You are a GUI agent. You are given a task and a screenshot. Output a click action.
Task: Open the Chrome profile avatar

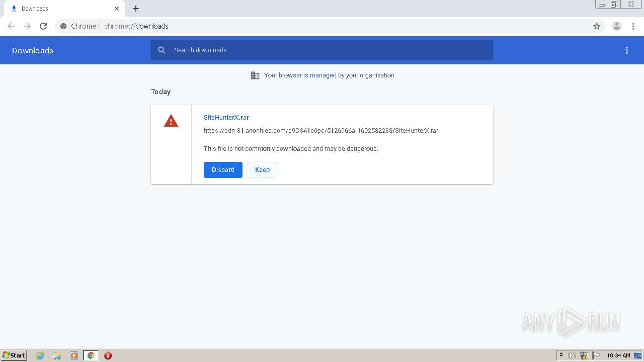tap(617, 26)
